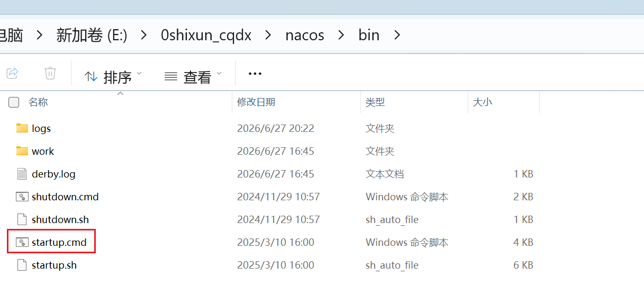Open the 排序 sort dropdown
644x302 pixels.
pos(114,77)
